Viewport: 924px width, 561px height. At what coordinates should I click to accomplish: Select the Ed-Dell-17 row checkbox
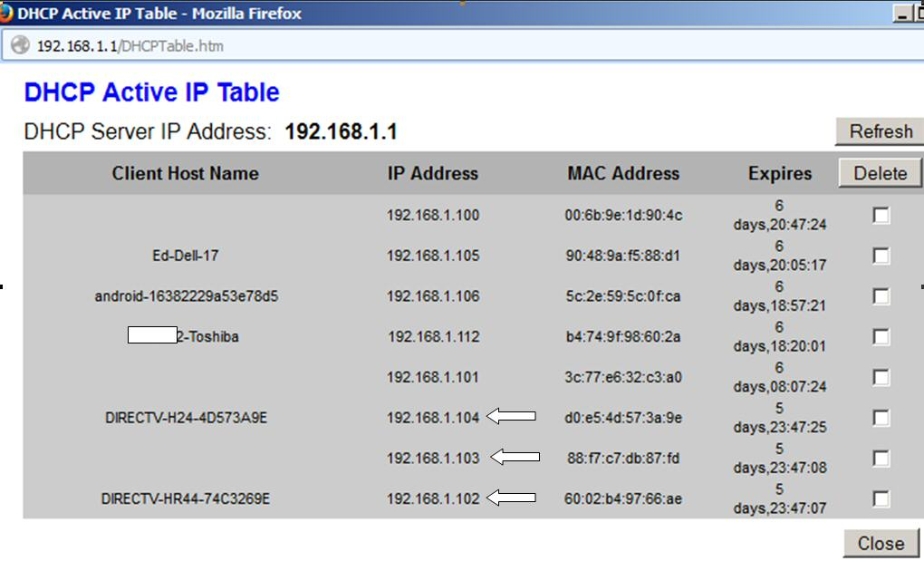click(x=881, y=256)
